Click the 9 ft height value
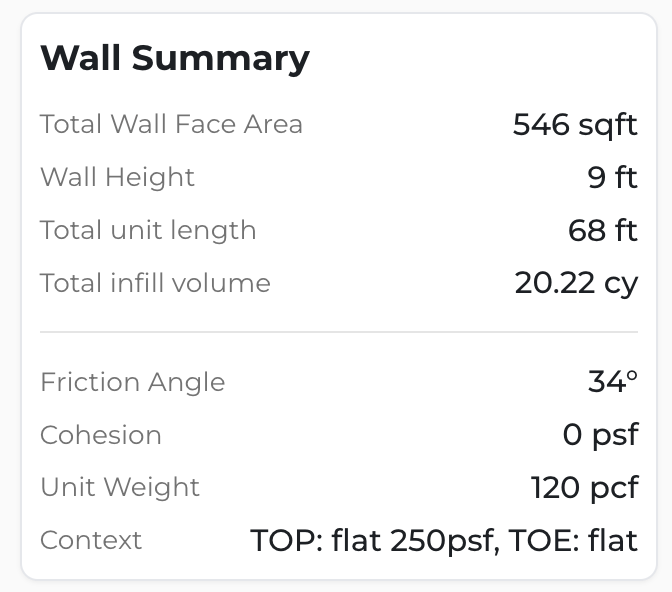Viewport: 672px width, 592px height. [612, 177]
